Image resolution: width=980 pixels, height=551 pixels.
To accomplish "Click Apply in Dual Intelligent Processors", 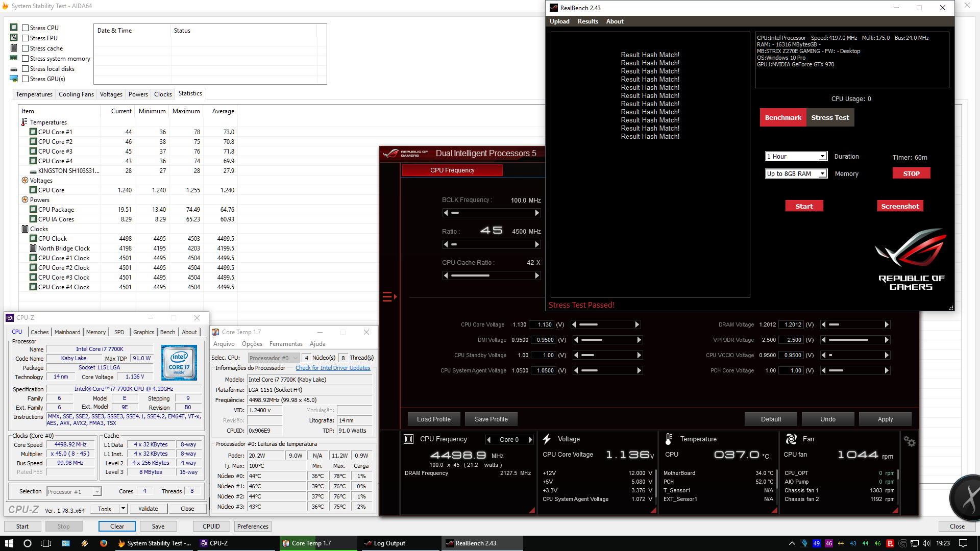I will [x=885, y=419].
